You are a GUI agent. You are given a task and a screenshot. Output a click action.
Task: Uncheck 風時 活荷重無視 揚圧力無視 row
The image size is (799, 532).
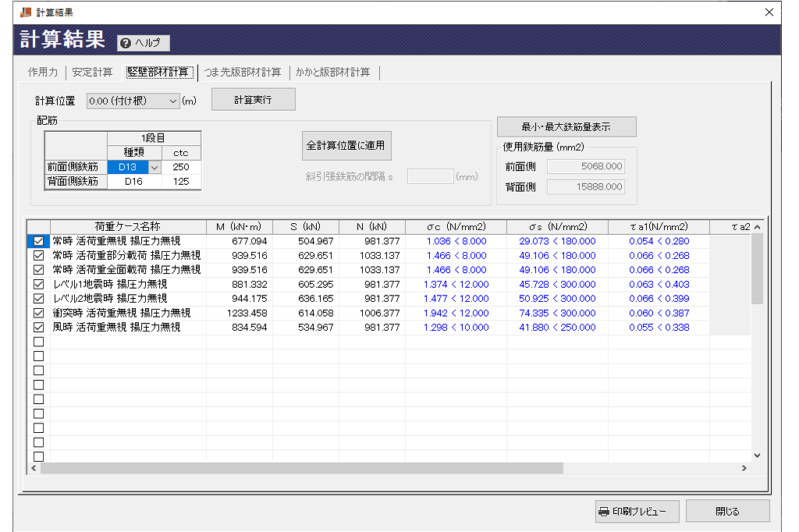point(38,327)
